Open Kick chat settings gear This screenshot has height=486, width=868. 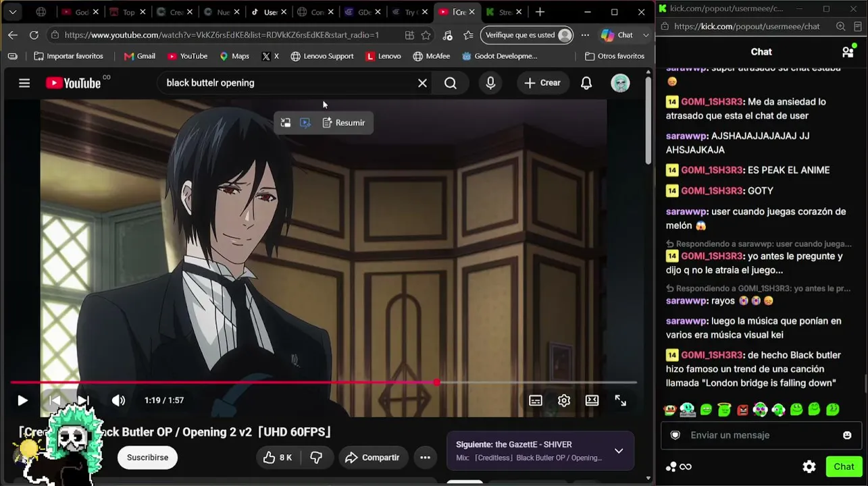809,466
